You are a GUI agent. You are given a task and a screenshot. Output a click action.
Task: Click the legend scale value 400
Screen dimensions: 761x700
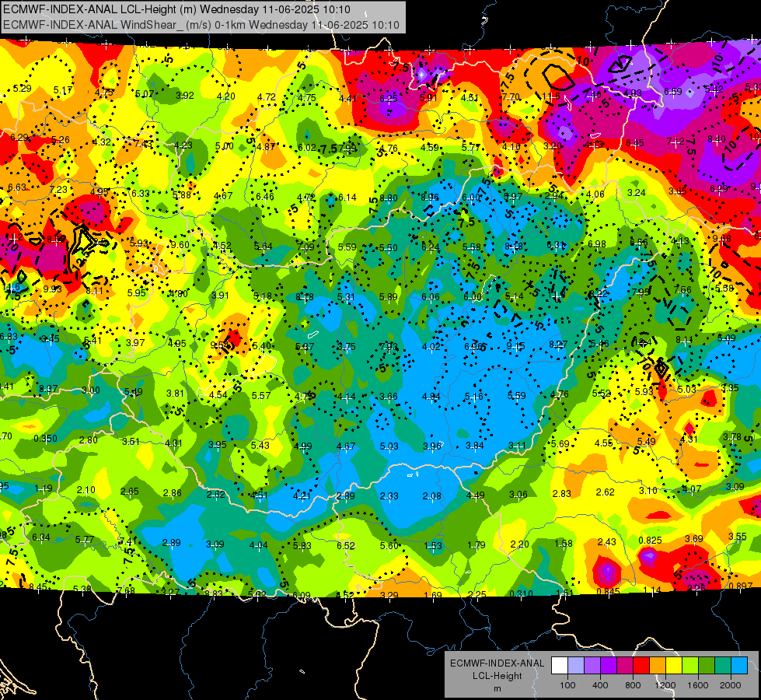click(600, 685)
